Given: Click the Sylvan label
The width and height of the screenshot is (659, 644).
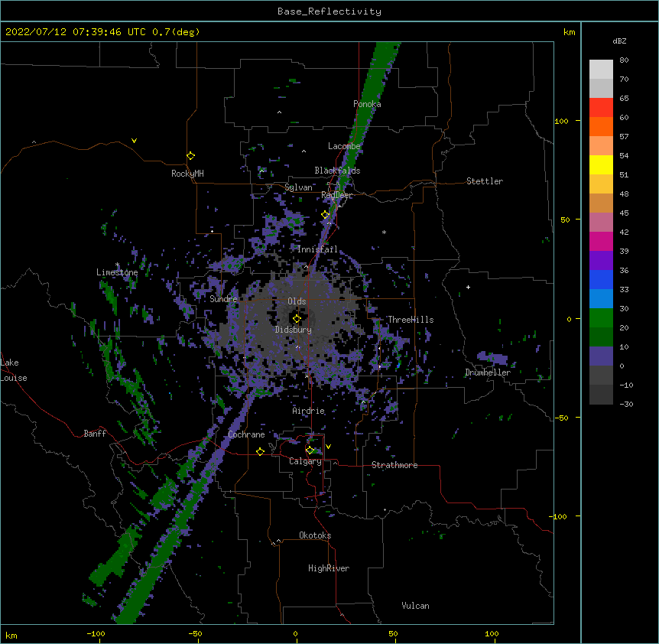Looking at the screenshot, I should coord(298,187).
